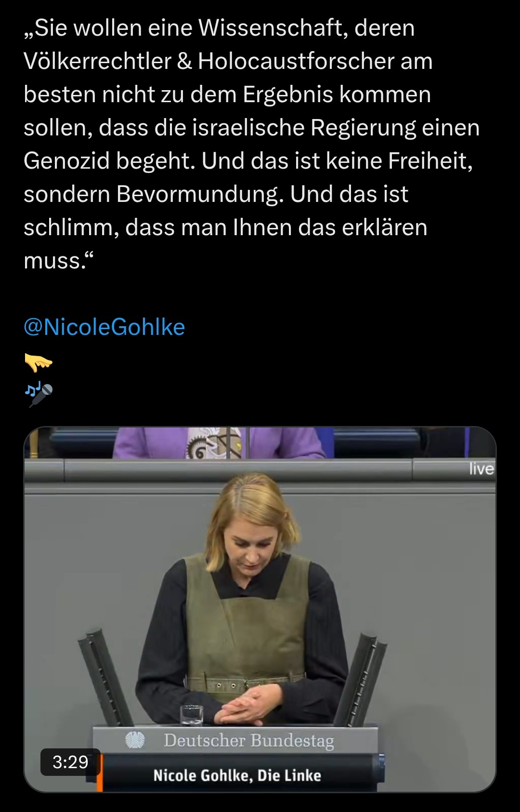Click the microphone with music notes emoji

(x=38, y=395)
